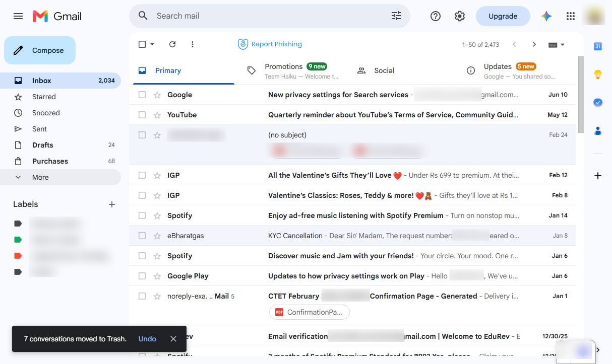Open the green label
612x364 pixels.
[x=18, y=240]
